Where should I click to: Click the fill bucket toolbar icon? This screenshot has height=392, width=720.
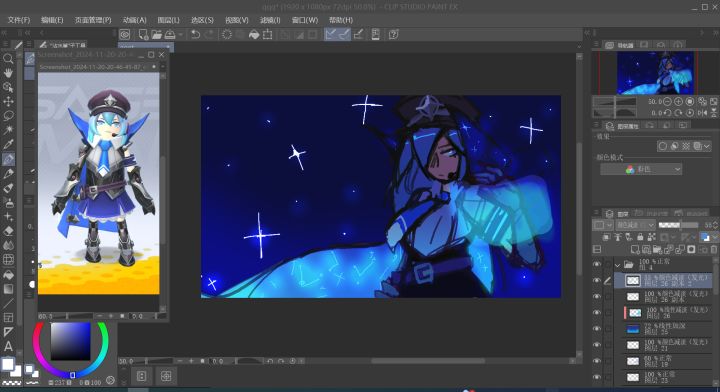pyautogui.click(x=254, y=34)
